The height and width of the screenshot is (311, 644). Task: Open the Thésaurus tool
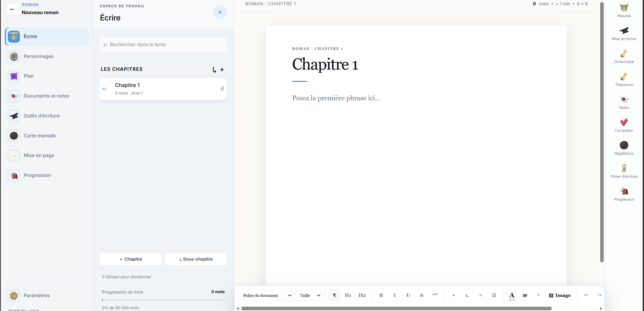click(x=624, y=79)
